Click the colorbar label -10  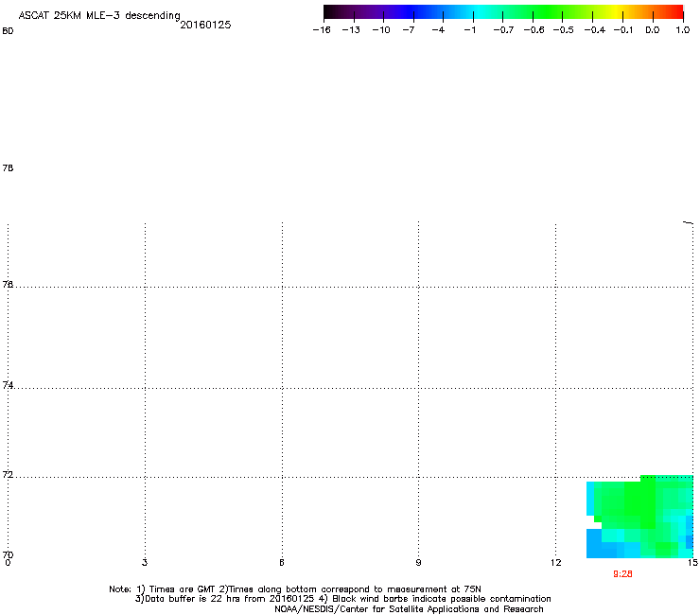[x=381, y=30]
